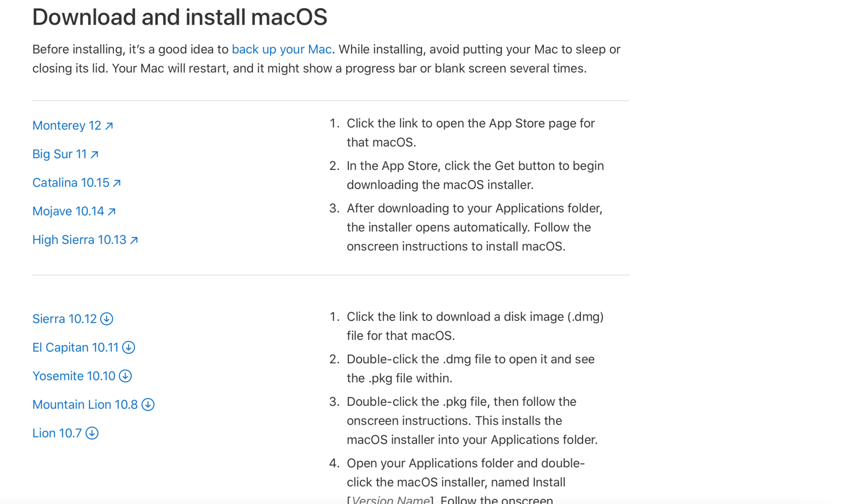Follow the Big Sur 11 link
850x504 pixels.
(59, 154)
